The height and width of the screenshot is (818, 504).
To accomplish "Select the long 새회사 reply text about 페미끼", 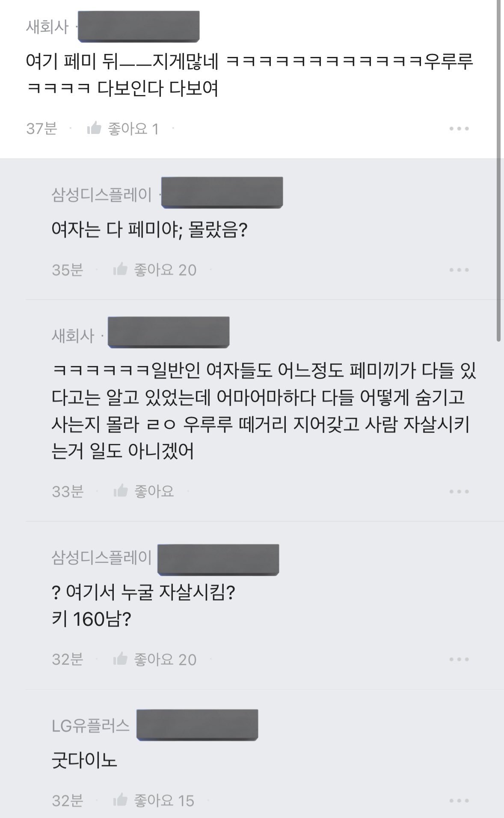I will click(264, 411).
